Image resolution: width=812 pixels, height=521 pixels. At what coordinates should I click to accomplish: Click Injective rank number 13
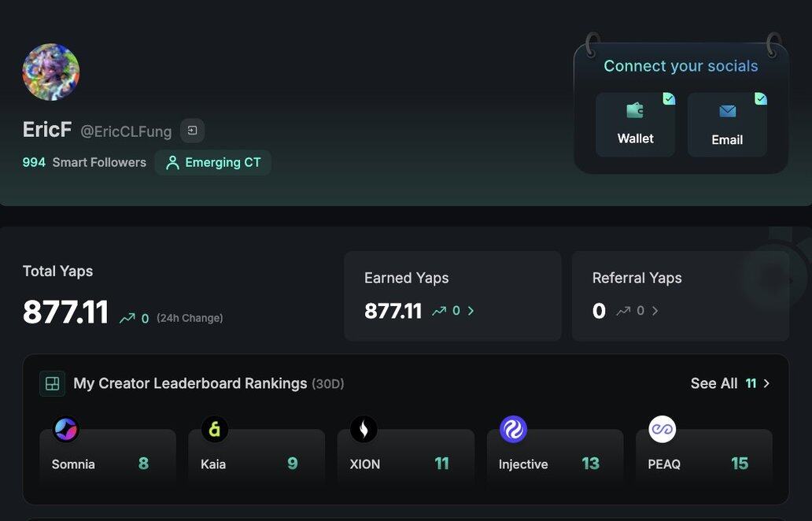[x=590, y=464]
